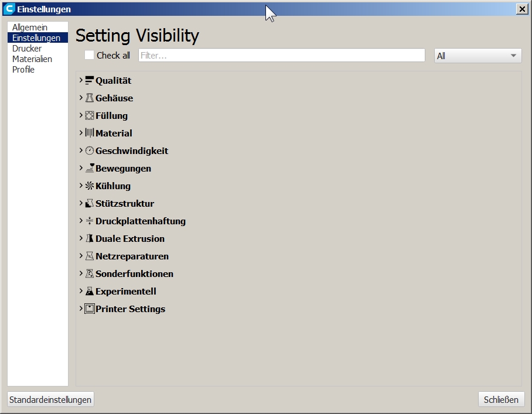Expand the Stützstruktur section arrow

coord(81,203)
